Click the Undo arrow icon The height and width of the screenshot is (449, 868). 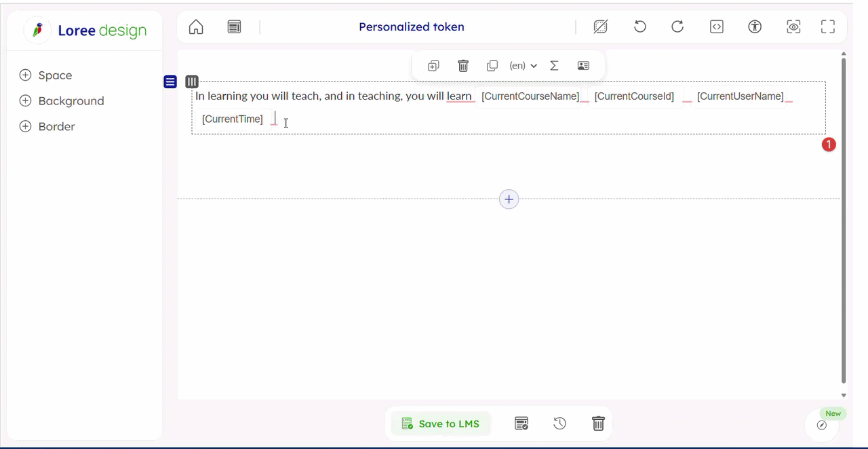pos(639,27)
